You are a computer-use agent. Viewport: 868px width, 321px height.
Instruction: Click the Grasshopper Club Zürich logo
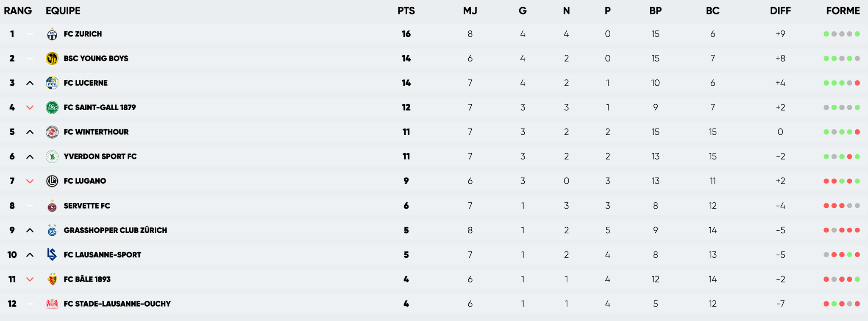52,231
